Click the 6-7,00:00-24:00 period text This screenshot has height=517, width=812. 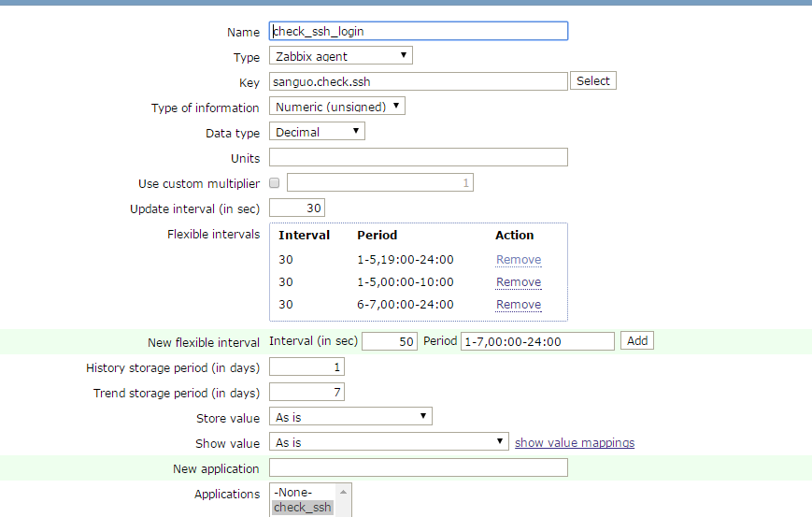click(x=406, y=305)
